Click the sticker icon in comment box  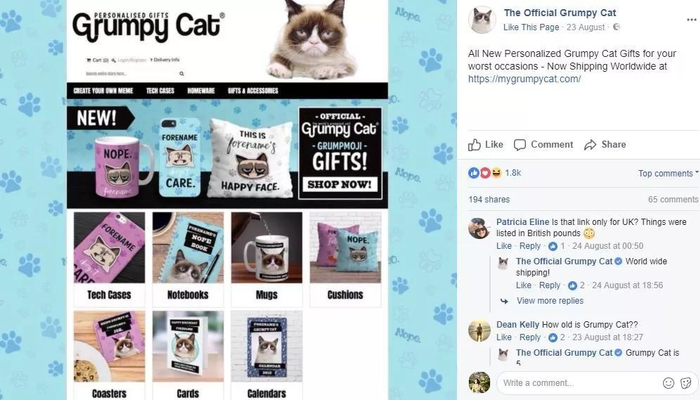click(686, 383)
